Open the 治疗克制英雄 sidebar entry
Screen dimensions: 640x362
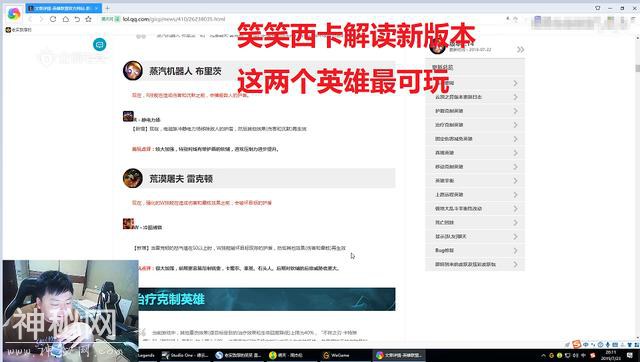pyautogui.click(x=475, y=125)
